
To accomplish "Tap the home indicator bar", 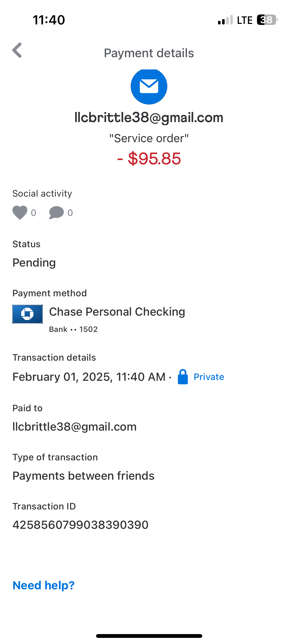I will pos(149,636).
